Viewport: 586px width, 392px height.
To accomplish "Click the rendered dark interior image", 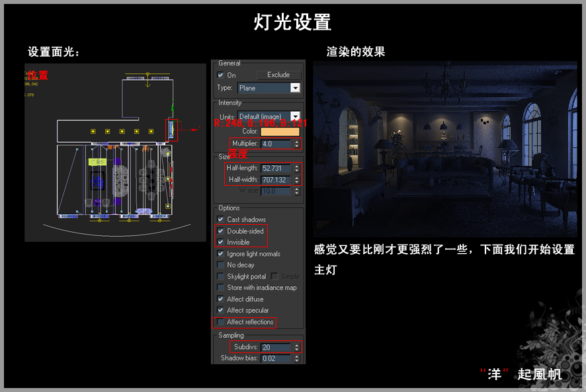I will point(445,149).
